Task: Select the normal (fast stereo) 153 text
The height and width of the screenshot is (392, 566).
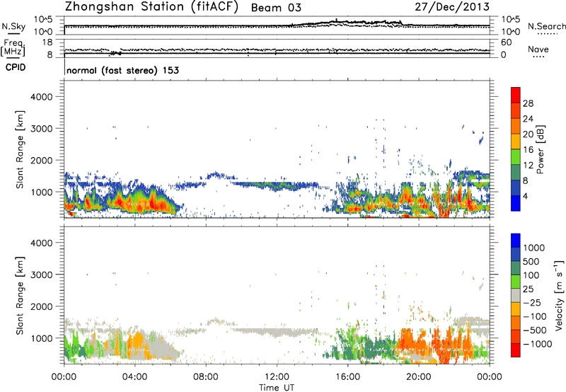Action: point(122,70)
